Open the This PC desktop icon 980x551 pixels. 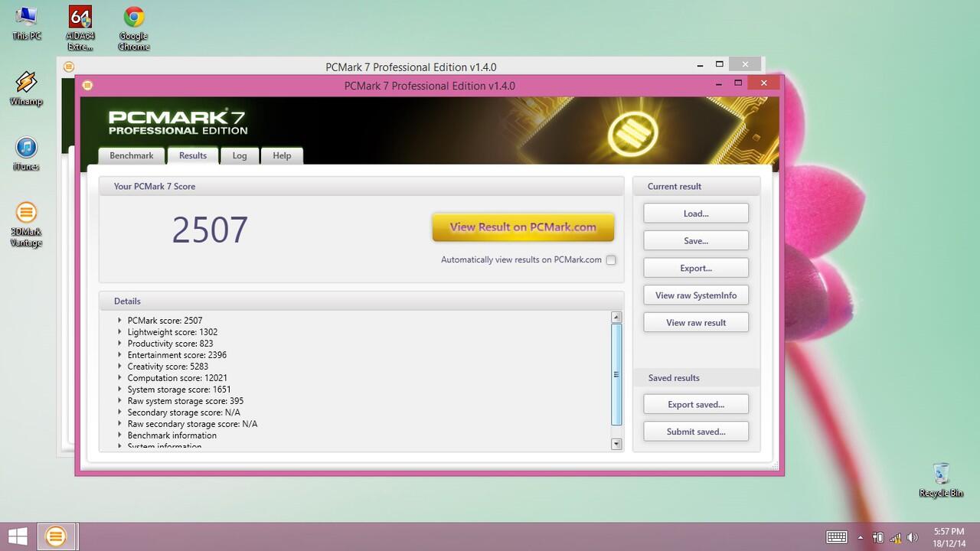[x=26, y=23]
